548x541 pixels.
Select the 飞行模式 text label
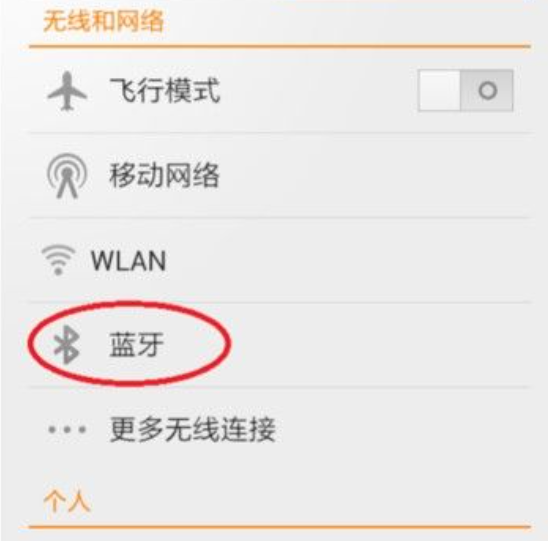point(165,91)
